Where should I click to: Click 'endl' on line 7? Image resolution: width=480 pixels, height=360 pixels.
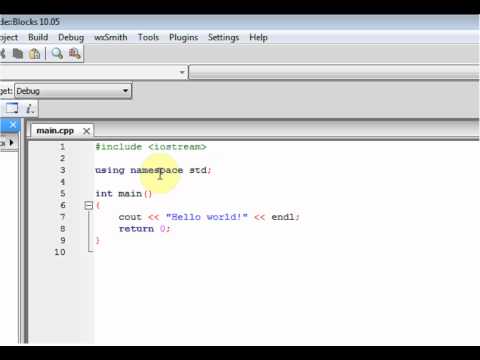283,217
